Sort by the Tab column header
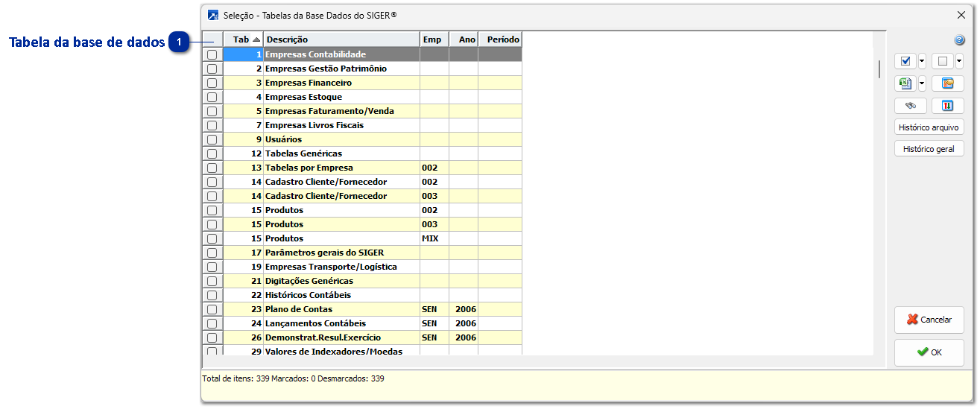 pos(243,39)
